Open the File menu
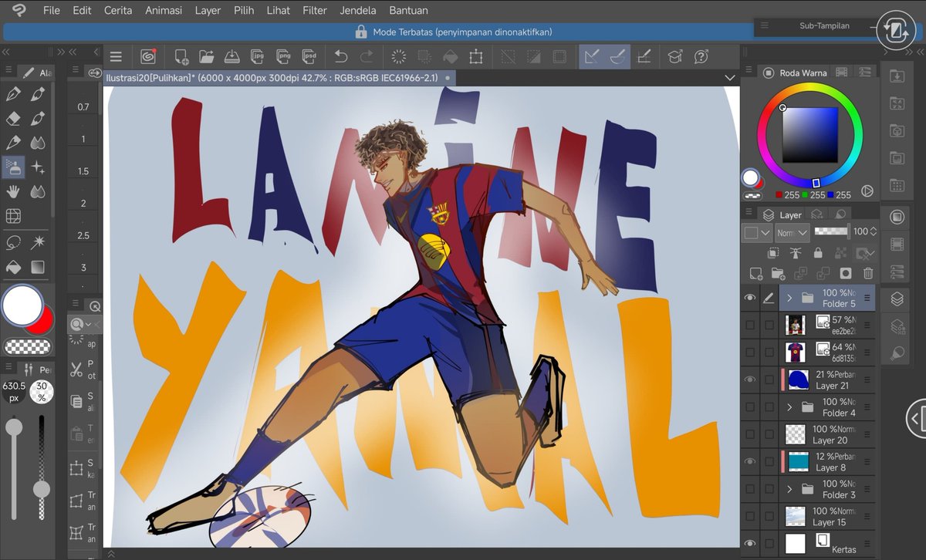 pyautogui.click(x=52, y=11)
